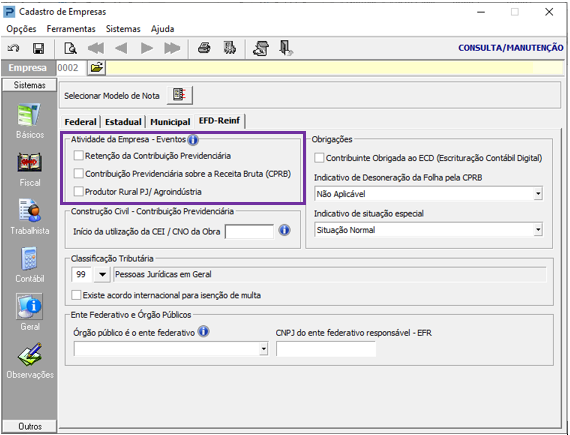Click the printer icon in toolbar
The height and width of the screenshot is (435, 570).
(204, 48)
